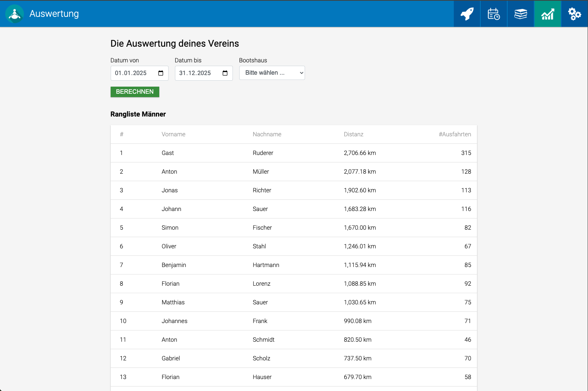Select the row for Jonas Richter
Viewport: 588px width, 391px height.
click(x=293, y=190)
